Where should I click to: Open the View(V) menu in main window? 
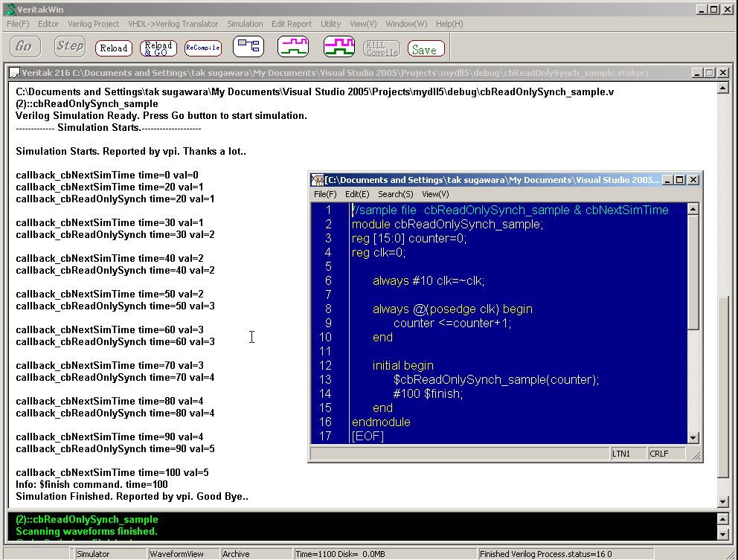(x=363, y=24)
